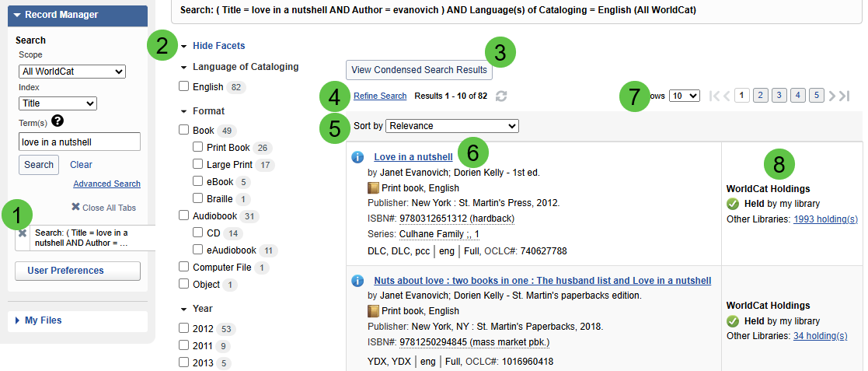Click ISBN 9781250294845 (mass market pbk.)
Screen dimensions: 868x371
[x=475, y=341]
